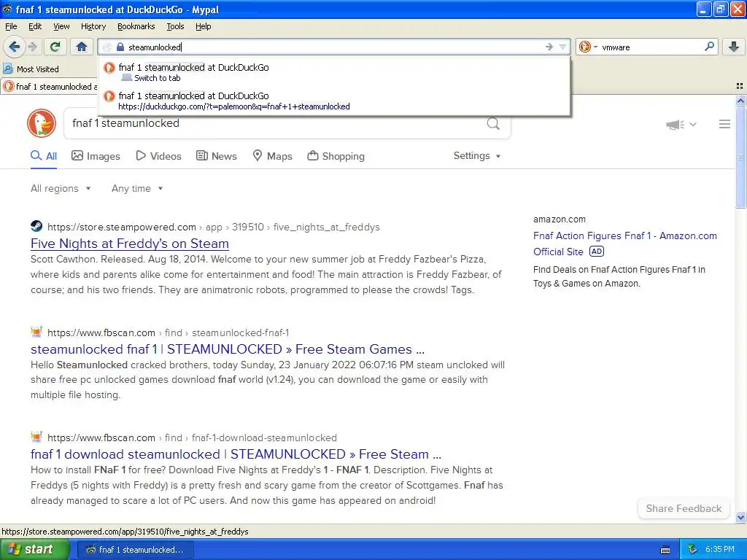Screen dimensions: 747x560
Task: Click the address bar text steamunlocked
Action: 155,47
